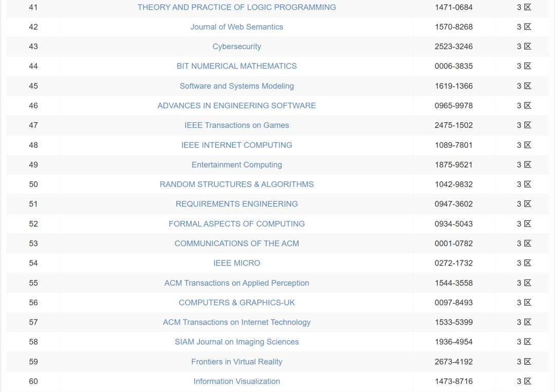Select ISSN 1042-9832 cell
The height and width of the screenshot is (392, 555).
click(453, 184)
